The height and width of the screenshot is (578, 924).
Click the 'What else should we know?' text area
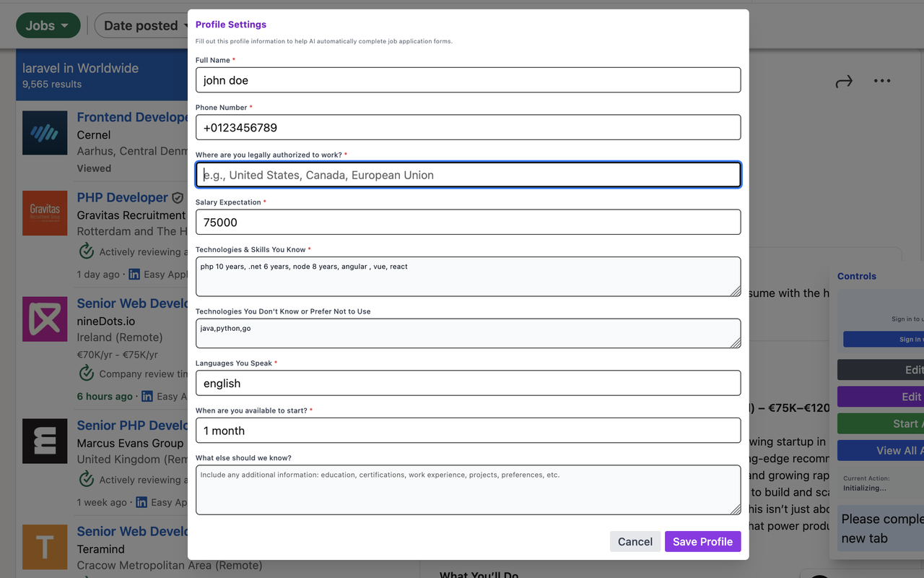pos(468,489)
